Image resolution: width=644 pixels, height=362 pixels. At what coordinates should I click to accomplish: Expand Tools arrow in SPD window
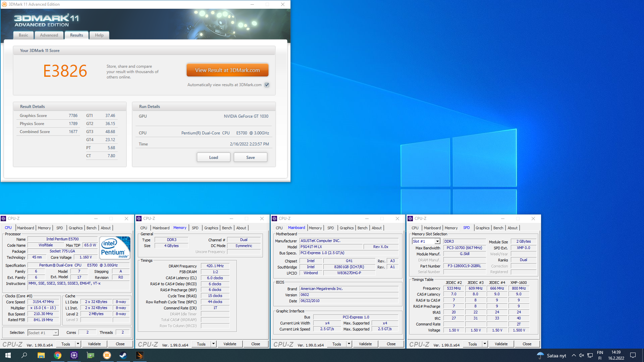(485, 344)
